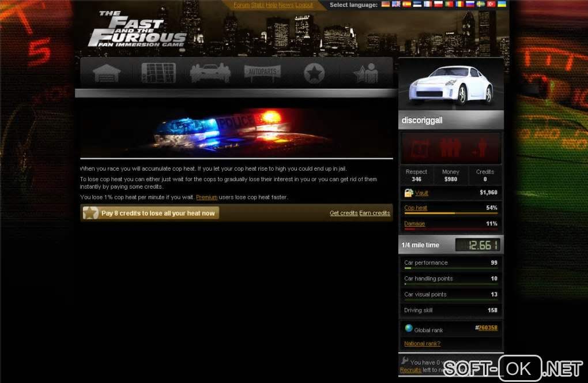Click the Car visual points row
Screen dimensions: 588x383
[451, 295]
